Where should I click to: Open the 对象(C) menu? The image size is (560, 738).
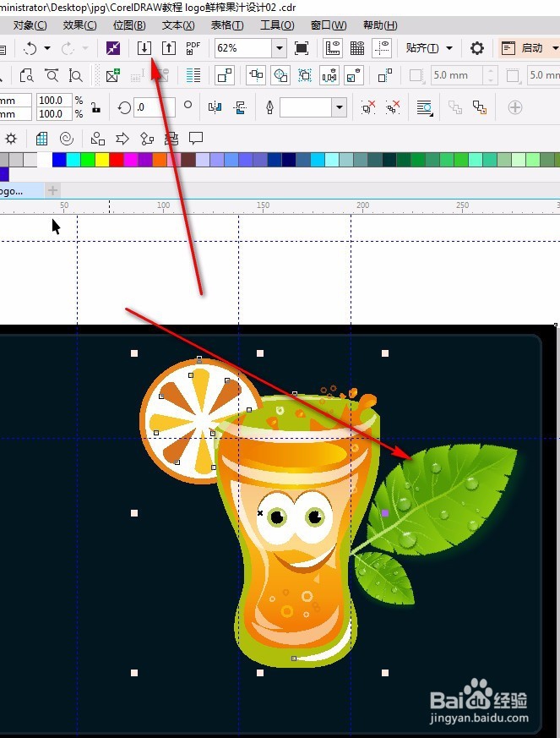(30, 25)
